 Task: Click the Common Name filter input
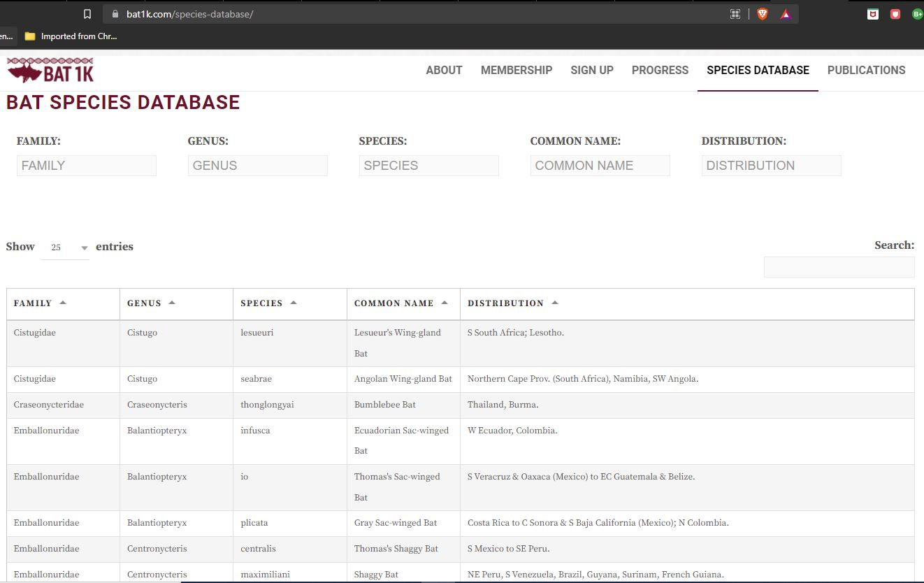(600, 166)
